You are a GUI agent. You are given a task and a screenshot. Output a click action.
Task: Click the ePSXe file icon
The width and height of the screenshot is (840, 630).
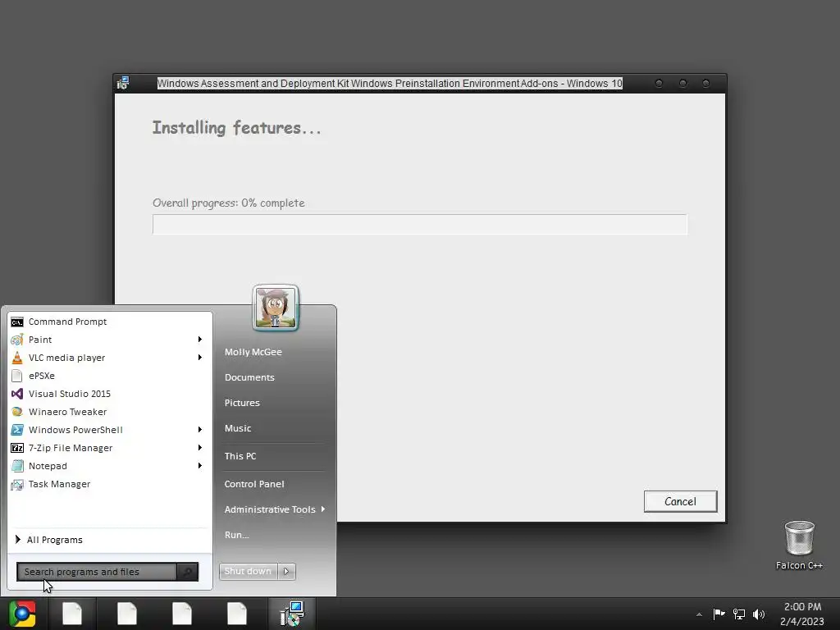pyautogui.click(x=17, y=376)
